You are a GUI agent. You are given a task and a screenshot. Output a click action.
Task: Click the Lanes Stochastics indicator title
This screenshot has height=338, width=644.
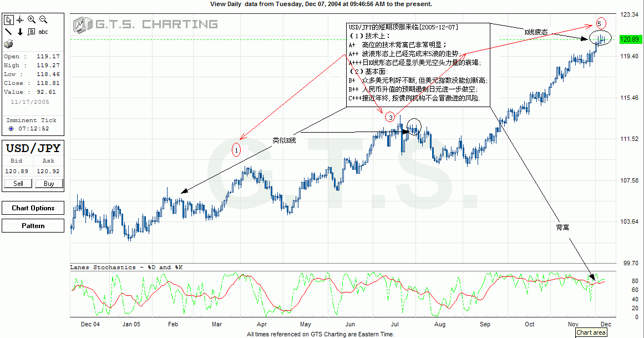coord(126,268)
